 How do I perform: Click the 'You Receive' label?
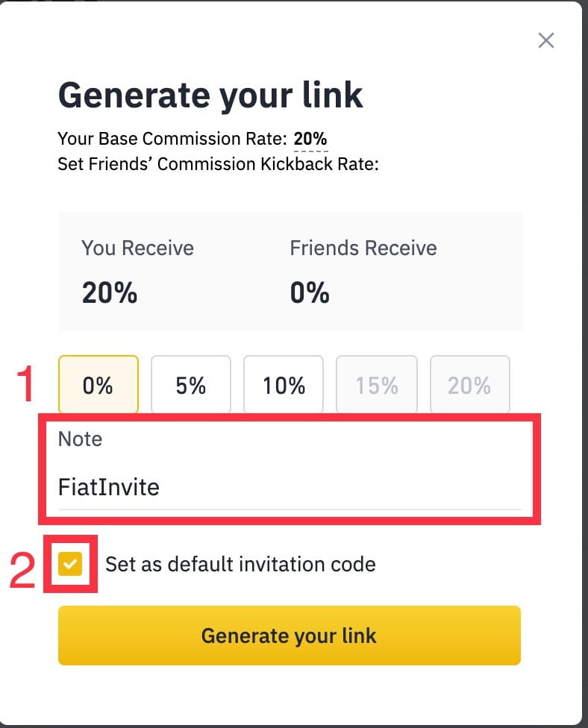pyautogui.click(x=137, y=248)
